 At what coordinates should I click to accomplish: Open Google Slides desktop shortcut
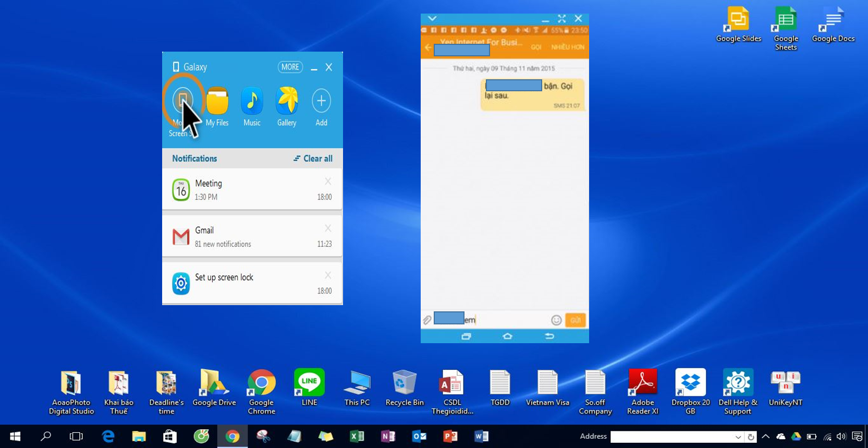(738, 25)
